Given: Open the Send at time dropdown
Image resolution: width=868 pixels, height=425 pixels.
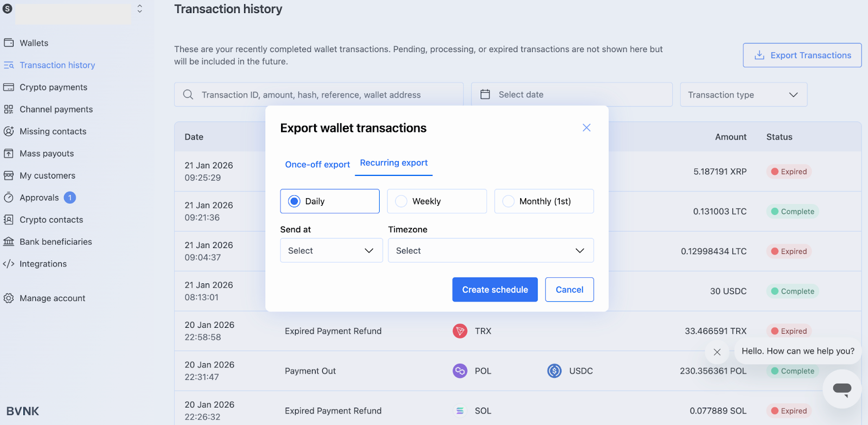Looking at the screenshot, I should point(331,251).
